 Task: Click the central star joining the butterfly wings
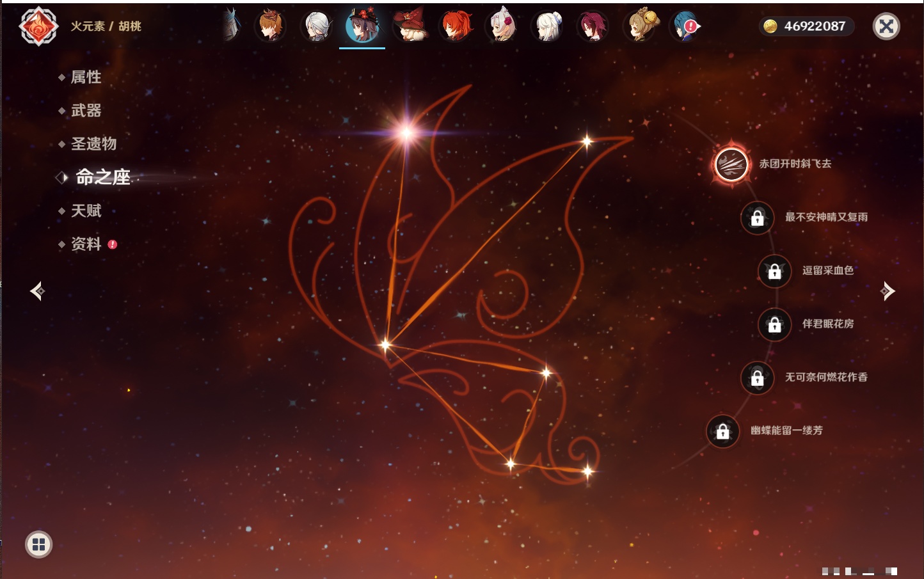tap(385, 345)
